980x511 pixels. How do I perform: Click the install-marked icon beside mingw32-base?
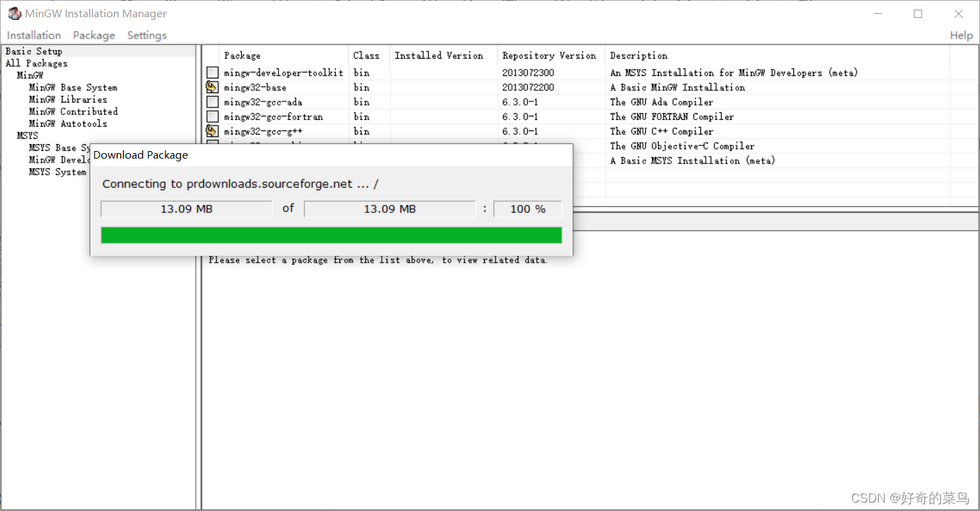tap(212, 87)
